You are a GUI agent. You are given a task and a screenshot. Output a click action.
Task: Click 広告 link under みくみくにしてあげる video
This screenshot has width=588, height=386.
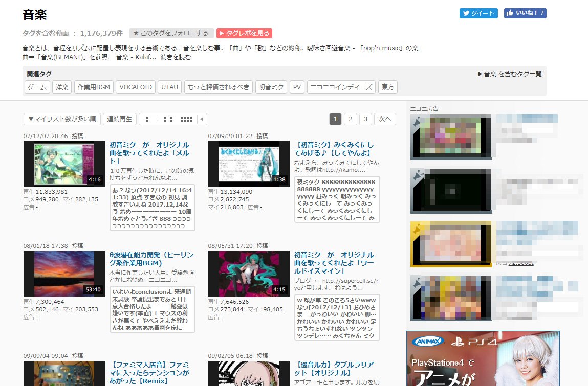260,207
